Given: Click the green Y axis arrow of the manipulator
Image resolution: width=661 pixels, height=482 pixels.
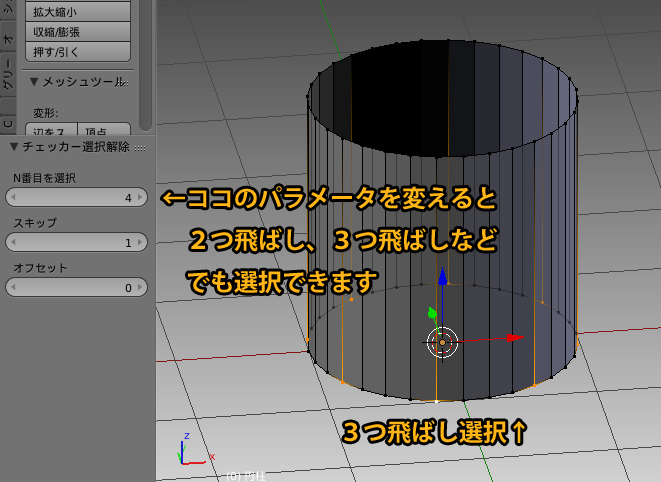Looking at the screenshot, I should pyautogui.click(x=432, y=313).
